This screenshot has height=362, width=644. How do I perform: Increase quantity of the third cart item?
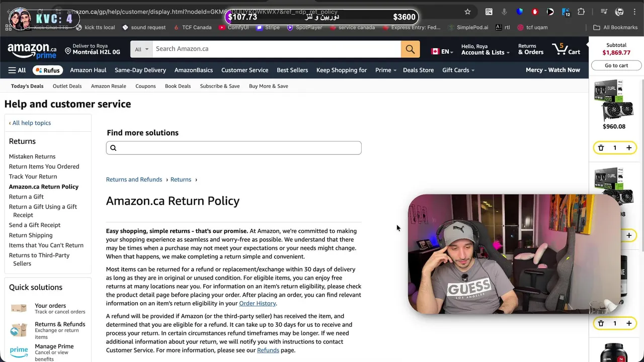629,323
